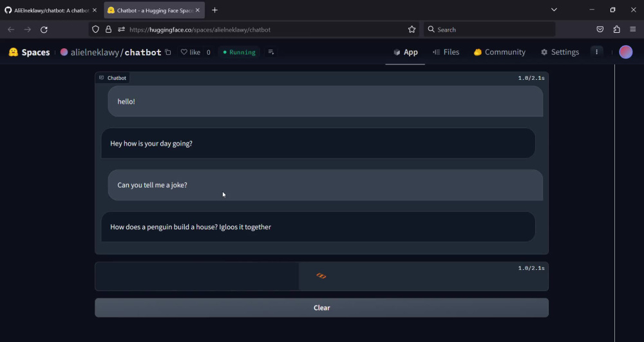Screen dimensions: 644x342
Task: Open the user profile avatar
Action: (625, 52)
